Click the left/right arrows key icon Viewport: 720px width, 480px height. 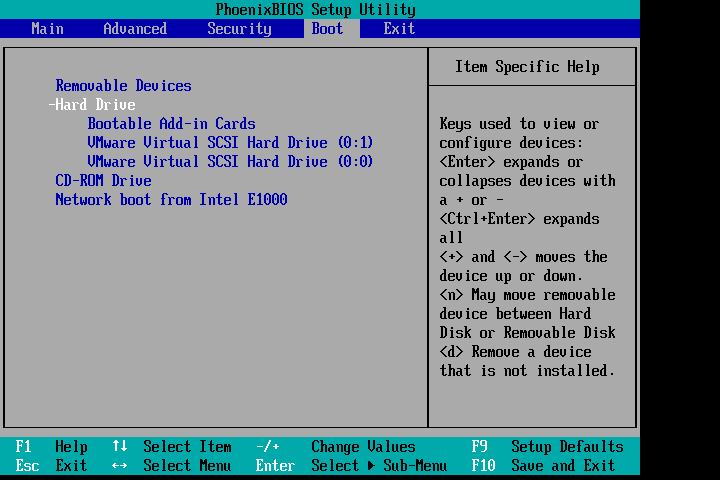119,466
